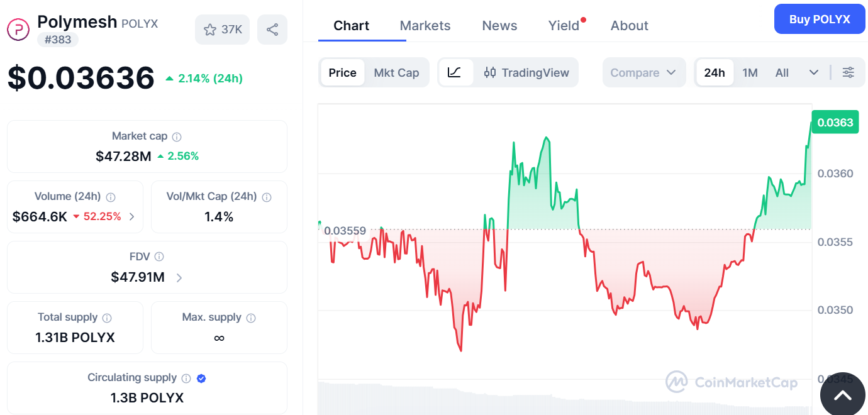The width and height of the screenshot is (868, 415).
Task: Open the Markets tab
Action: click(x=425, y=26)
